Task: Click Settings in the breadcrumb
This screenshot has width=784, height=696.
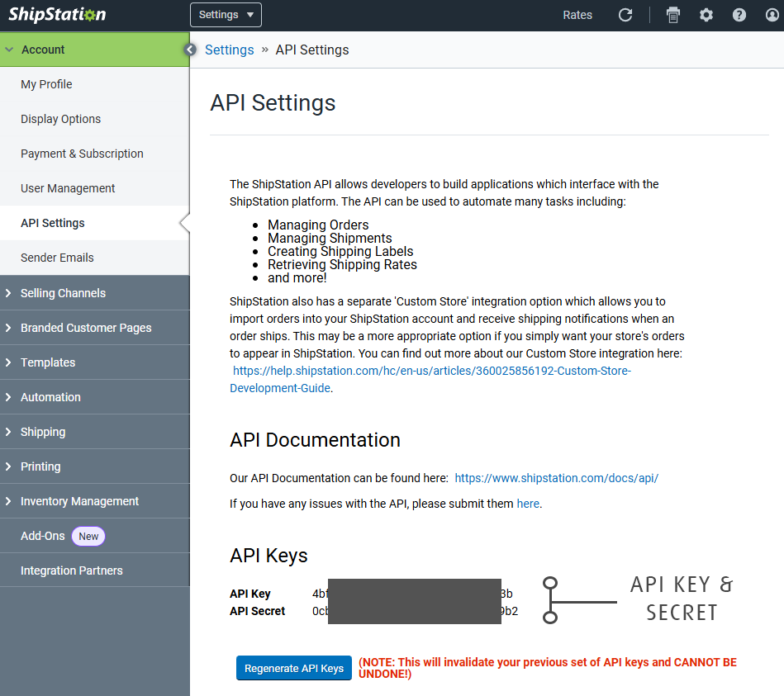Action: coord(229,50)
